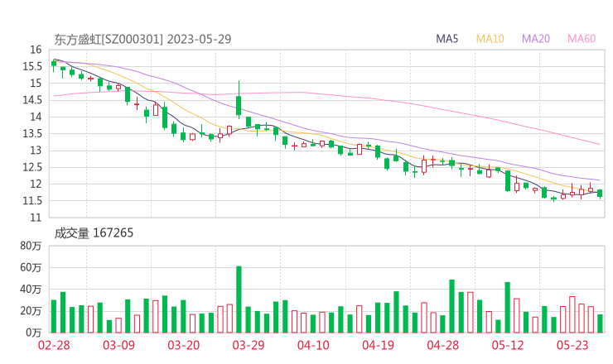
Task: Click the 60万 volume axis label
Action: (31, 267)
